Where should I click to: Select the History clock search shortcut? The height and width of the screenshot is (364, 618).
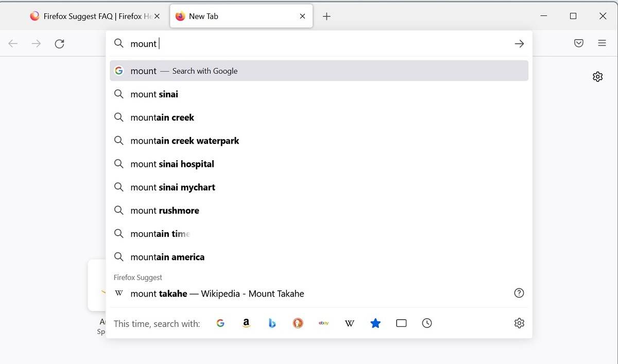coord(427,323)
